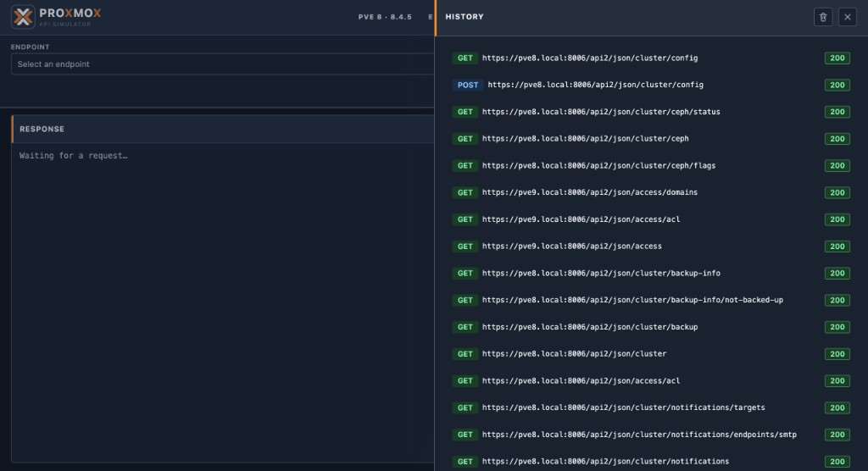The height and width of the screenshot is (471, 868).
Task: Click the ENDPOINT label
Action: click(30, 47)
